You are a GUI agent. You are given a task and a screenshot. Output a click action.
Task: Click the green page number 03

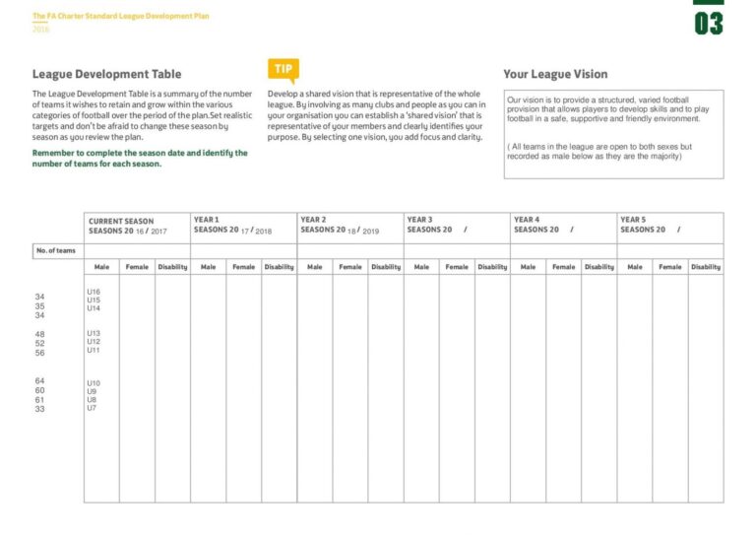coord(708,24)
